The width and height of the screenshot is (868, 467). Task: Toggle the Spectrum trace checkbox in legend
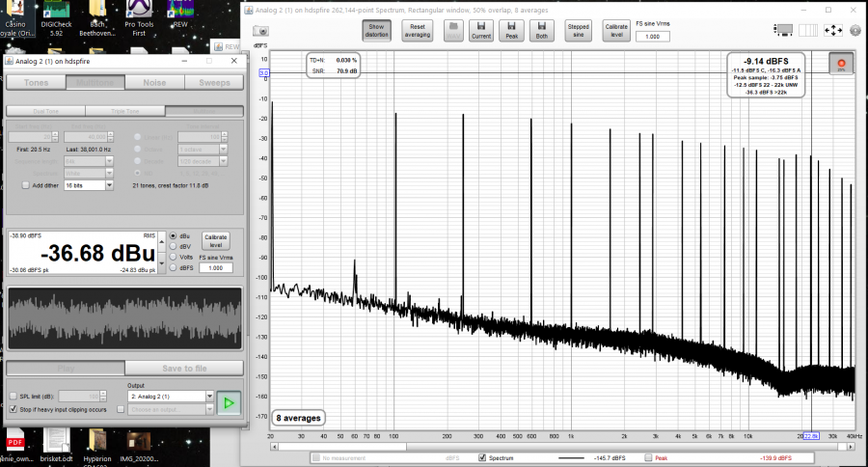[482, 457]
